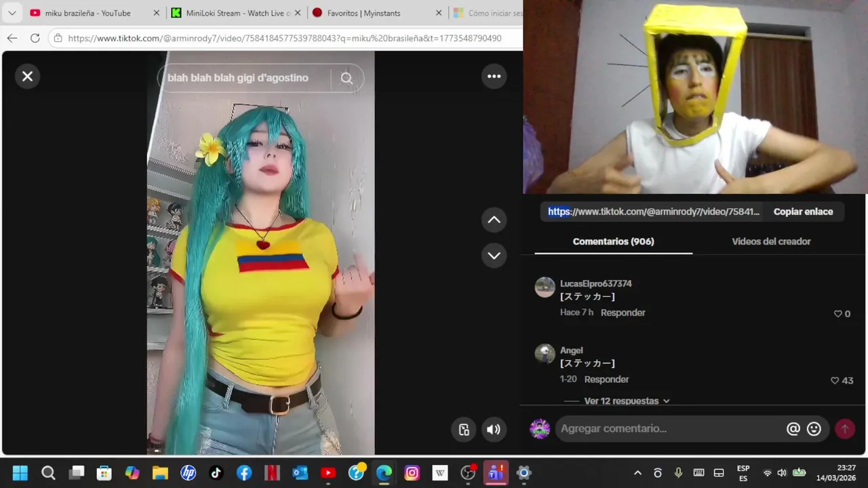Image resolution: width=868 pixels, height=488 pixels.
Task: Open taskbar Search
Action: [x=48, y=472]
